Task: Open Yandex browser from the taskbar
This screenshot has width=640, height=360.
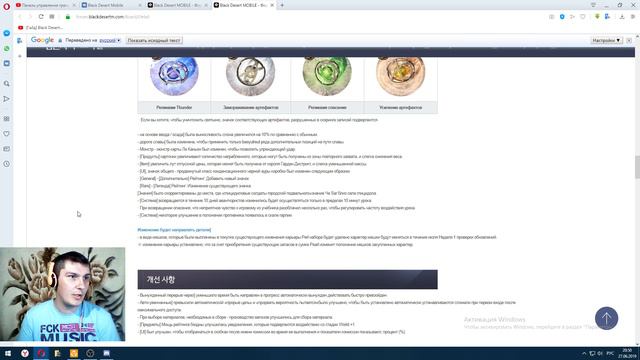Action: click(x=24, y=353)
